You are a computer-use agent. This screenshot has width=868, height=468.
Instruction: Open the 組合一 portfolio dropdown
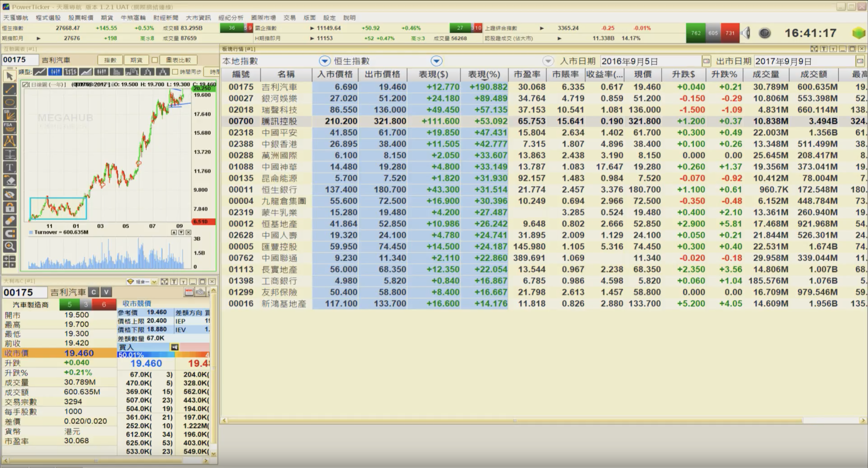[x=154, y=282]
